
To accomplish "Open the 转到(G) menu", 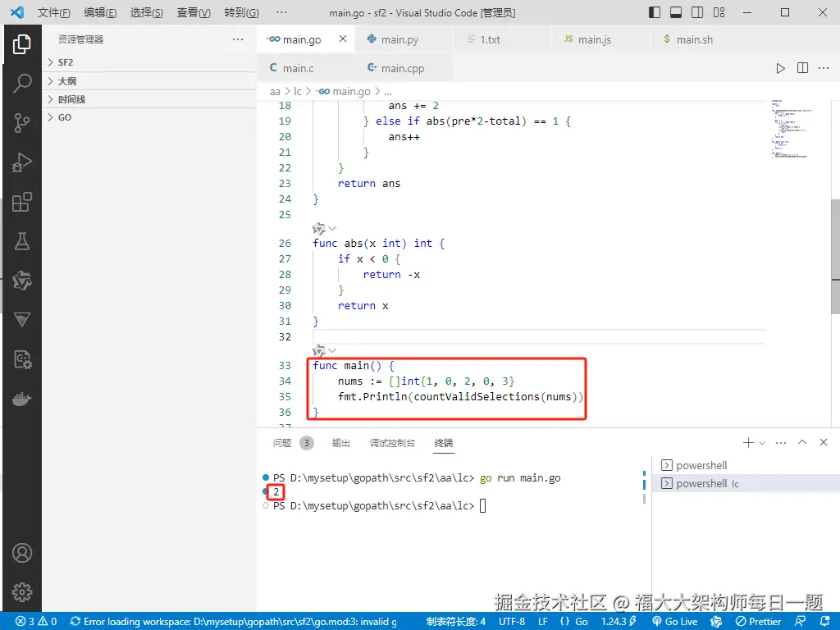I will (x=241, y=12).
